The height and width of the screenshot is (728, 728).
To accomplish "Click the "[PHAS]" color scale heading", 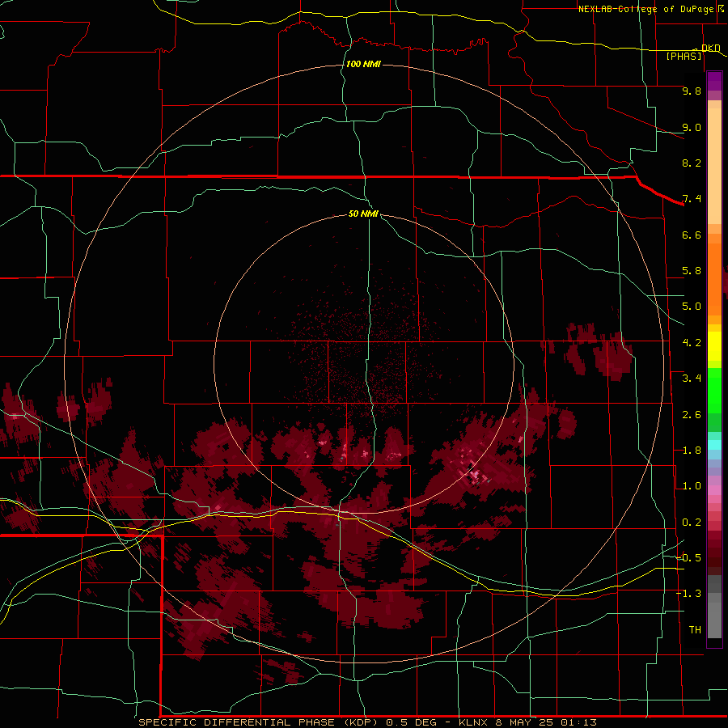I will 684,56.
